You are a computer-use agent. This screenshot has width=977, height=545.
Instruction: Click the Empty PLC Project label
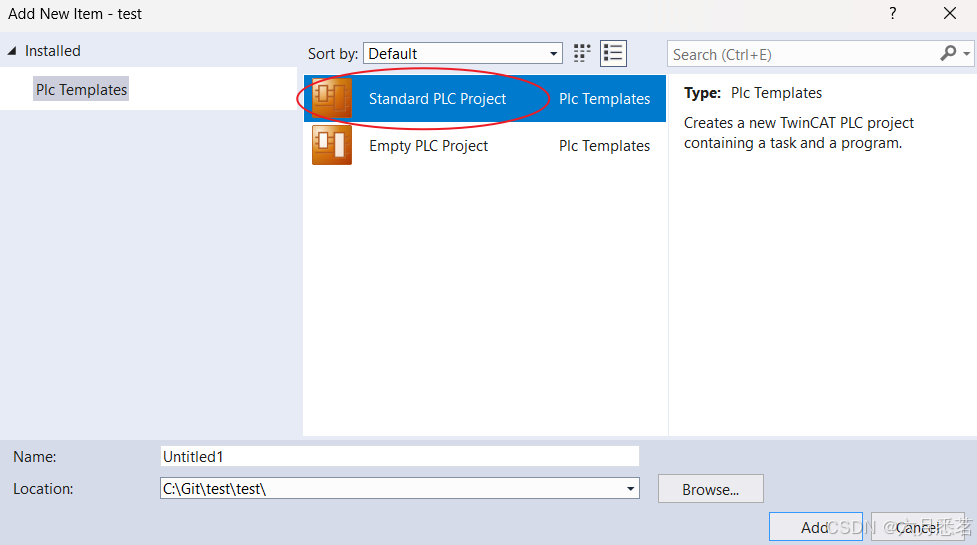tap(429, 146)
